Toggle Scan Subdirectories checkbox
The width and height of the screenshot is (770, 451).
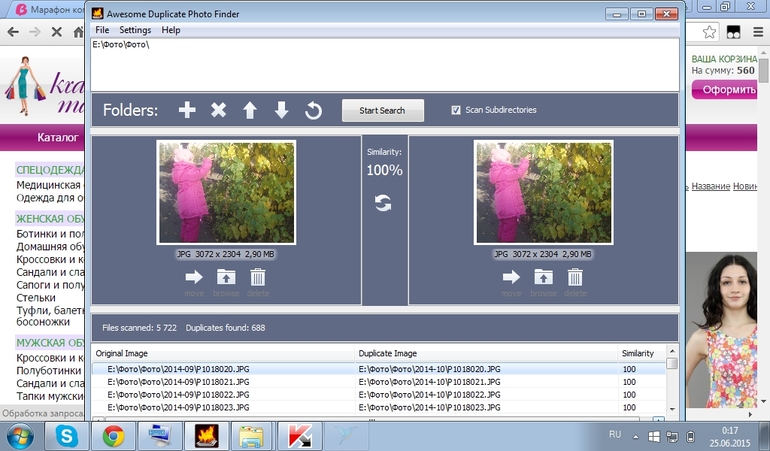(x=456, y=110)
